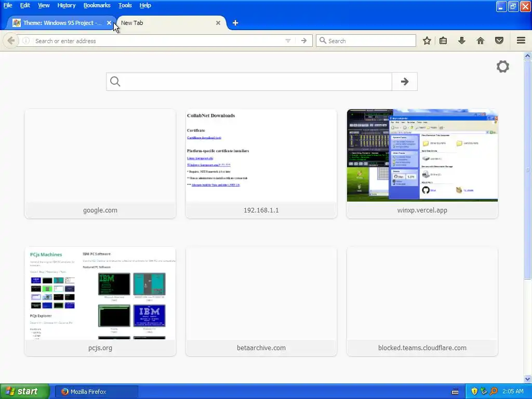The image size is (532, 399).
Task: Click the Go arrow in address bar
Action: (303, 41)
